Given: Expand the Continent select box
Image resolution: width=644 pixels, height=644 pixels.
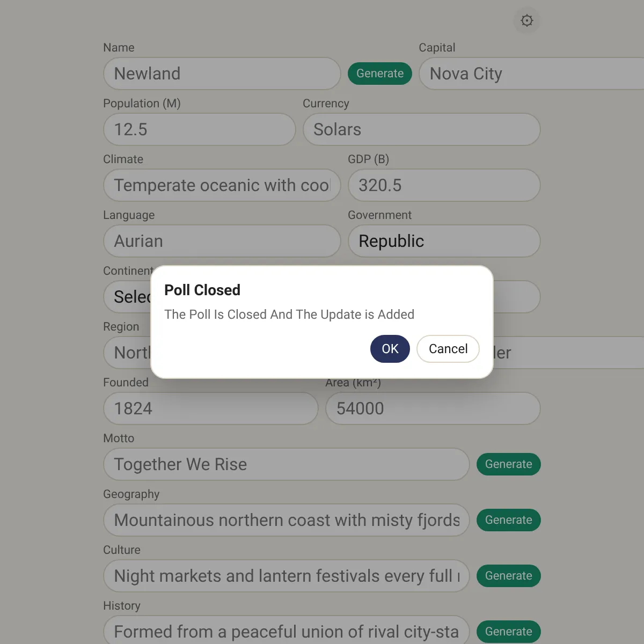Looking at the screenshot, I should (128, 297).
